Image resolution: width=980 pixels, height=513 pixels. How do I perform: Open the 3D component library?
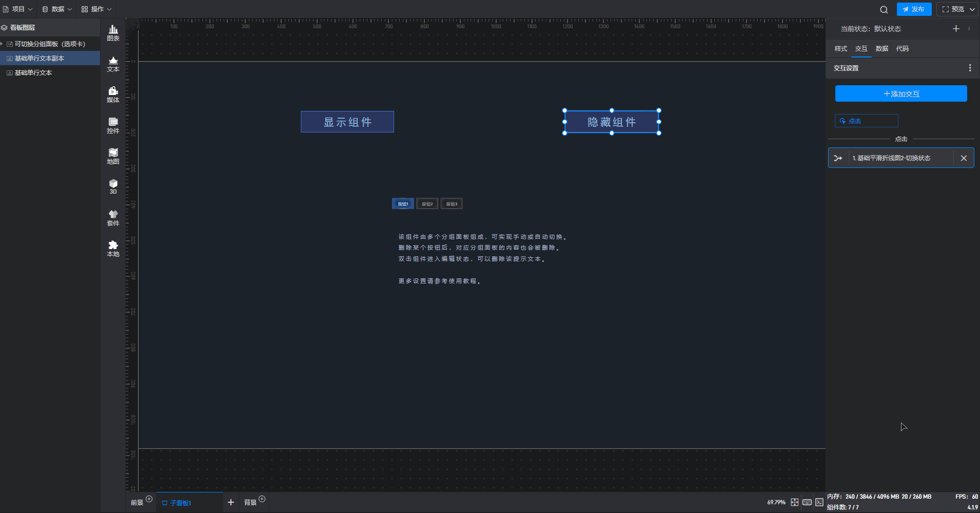pos(113,187)
